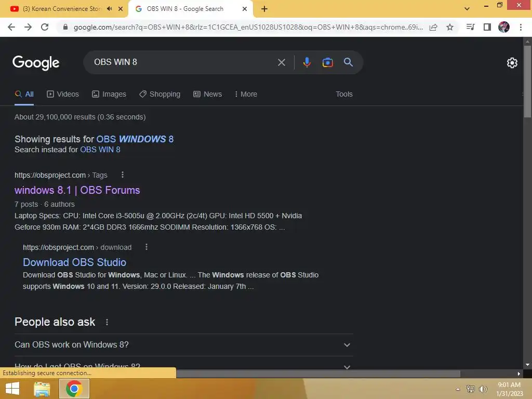Switch to News results
532x399 pixels.
208,95
